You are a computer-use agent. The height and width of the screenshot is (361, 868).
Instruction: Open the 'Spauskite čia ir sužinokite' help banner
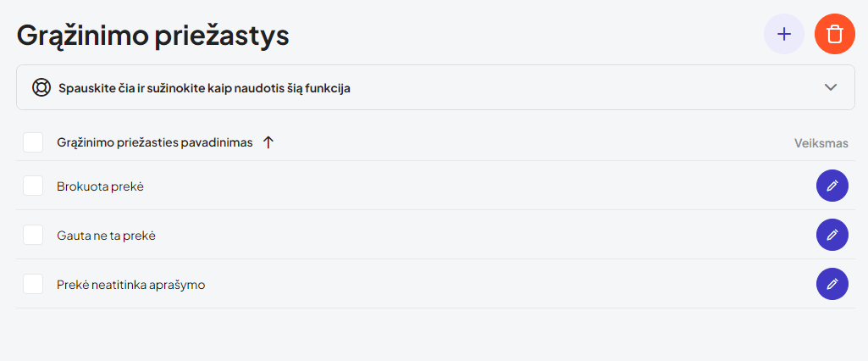[x=204, y=87]
